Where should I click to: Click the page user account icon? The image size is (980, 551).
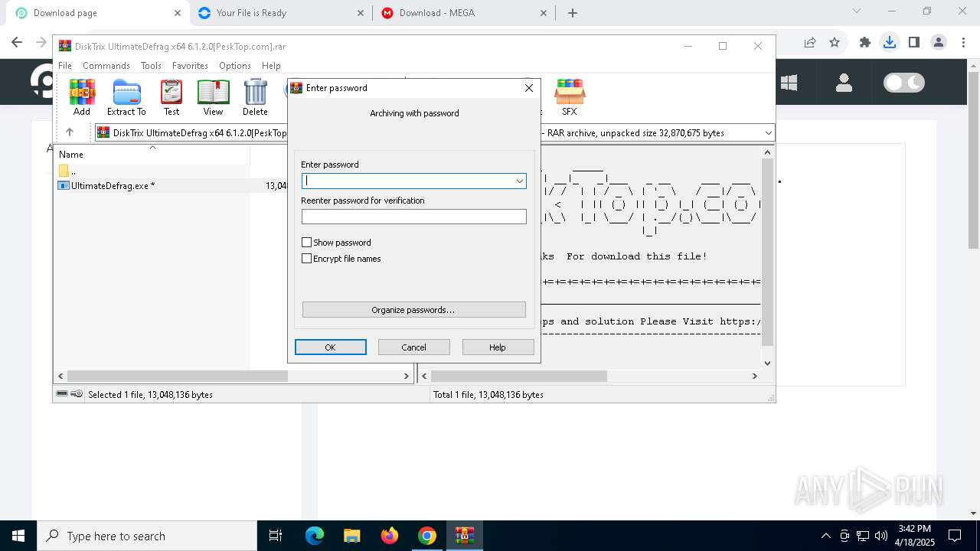pos(844,83)
